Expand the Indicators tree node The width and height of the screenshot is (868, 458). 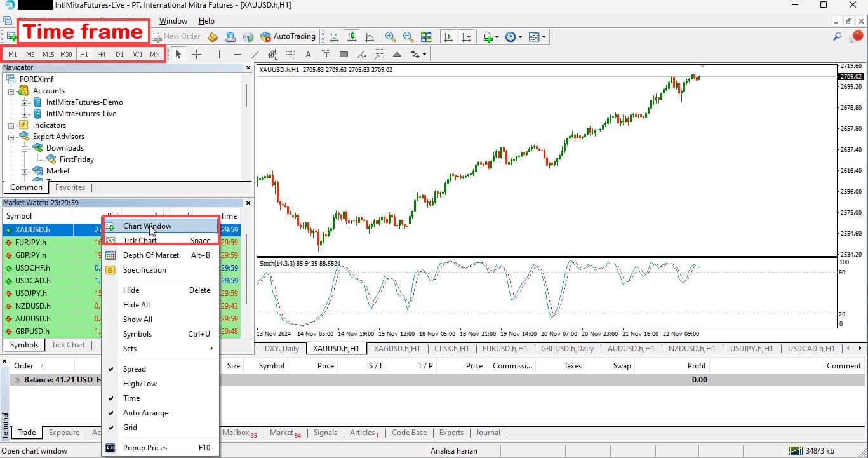11,125
